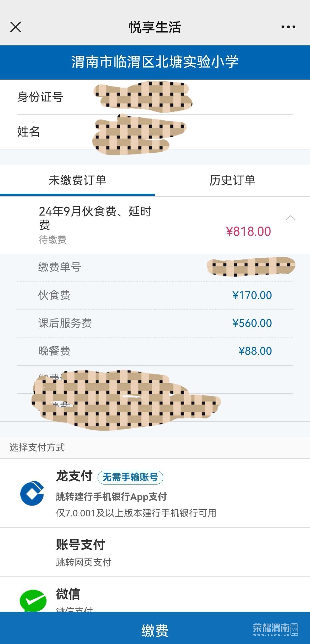Click the 缴费 pay button
Viewport: 310px width, 644px height.
tap(155, 628)
